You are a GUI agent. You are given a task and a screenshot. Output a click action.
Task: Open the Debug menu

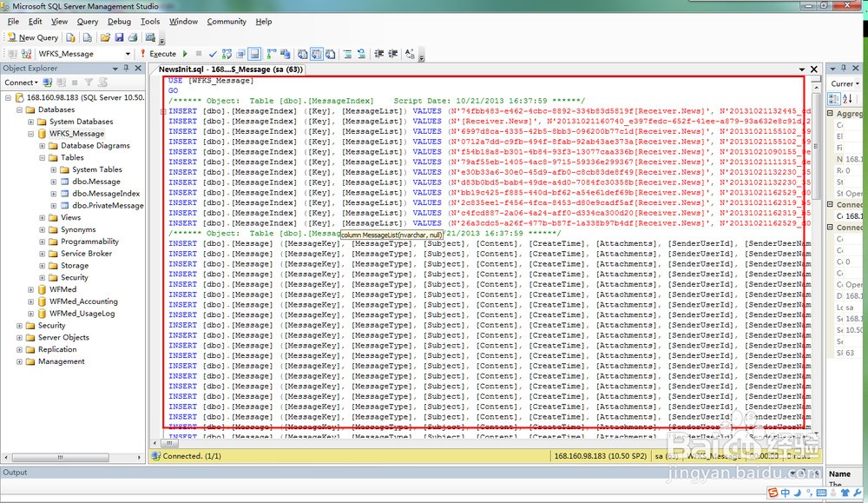click(119, 22)
